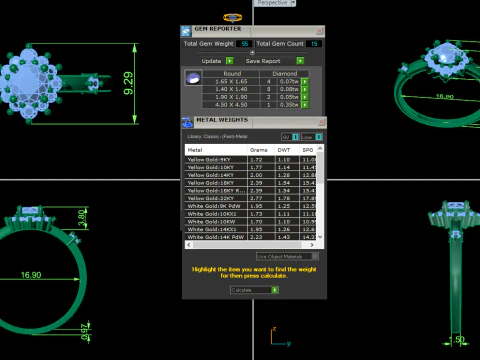Select Yellow Gold:14KY row
This screenshot has width=480, height=360.
pyautogui.click(x=251, y=175)
